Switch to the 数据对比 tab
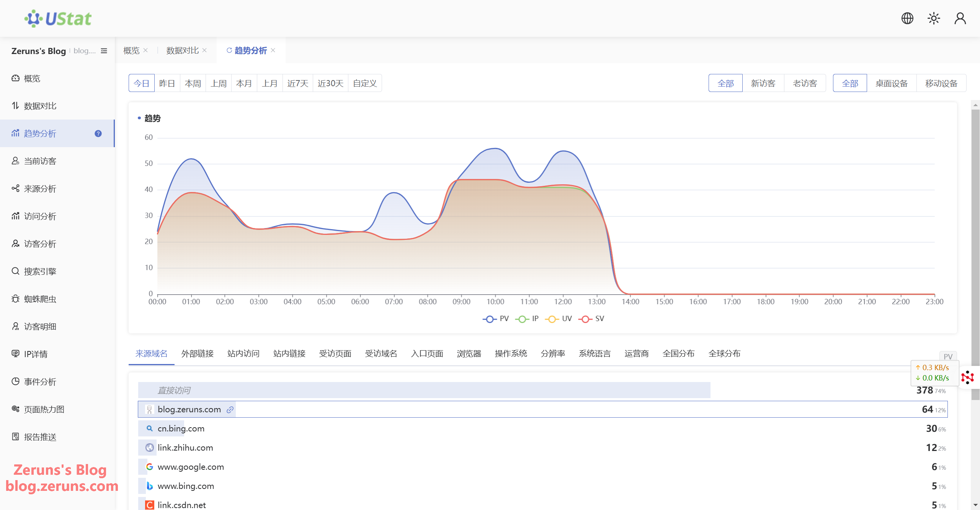Image resolution: width=980 pixels, height=510 pixels. tap(182, 50)
